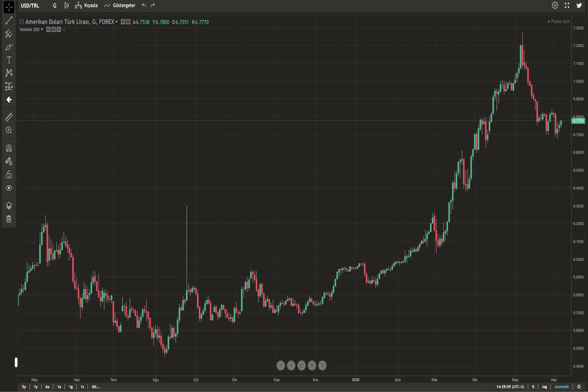Select the trend line drawing tool

pyautogui.click(x=9, y=21)
